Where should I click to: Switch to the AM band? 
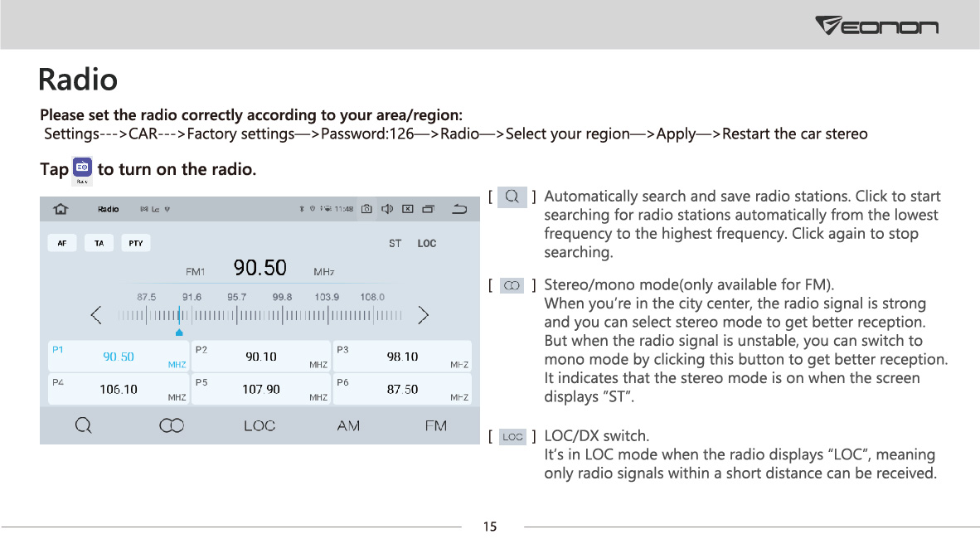348,426
